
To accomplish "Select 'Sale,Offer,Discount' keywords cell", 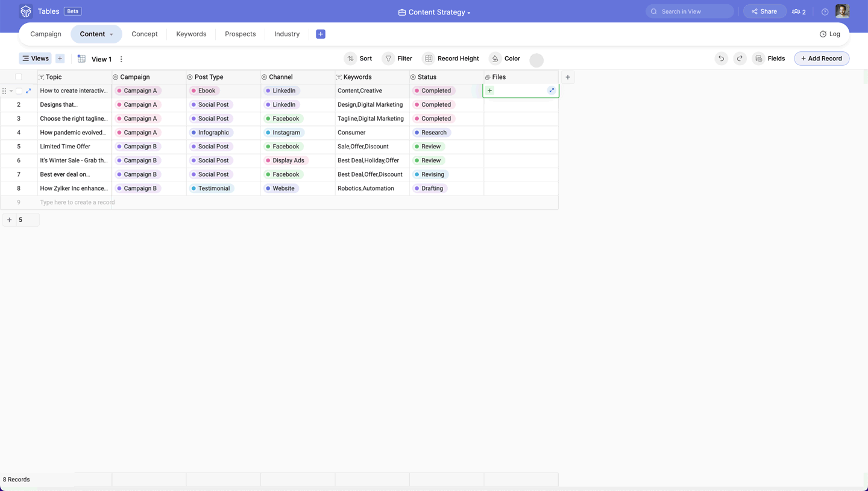I will [372, 147].
